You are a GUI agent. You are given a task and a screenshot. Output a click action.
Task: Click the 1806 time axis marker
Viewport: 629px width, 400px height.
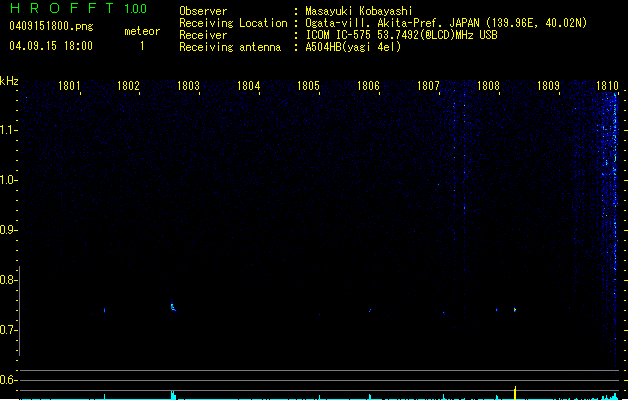click(x=368, y=86)
